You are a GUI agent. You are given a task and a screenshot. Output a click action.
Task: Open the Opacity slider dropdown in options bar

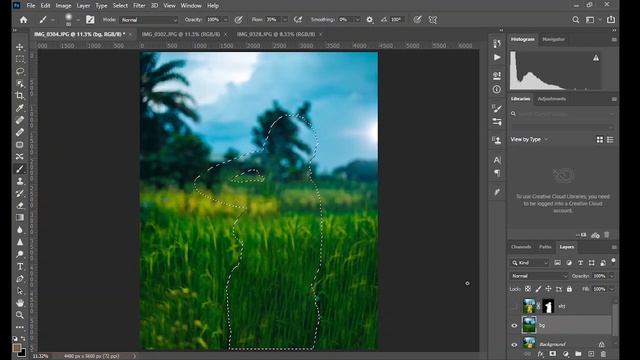point(225,20)
